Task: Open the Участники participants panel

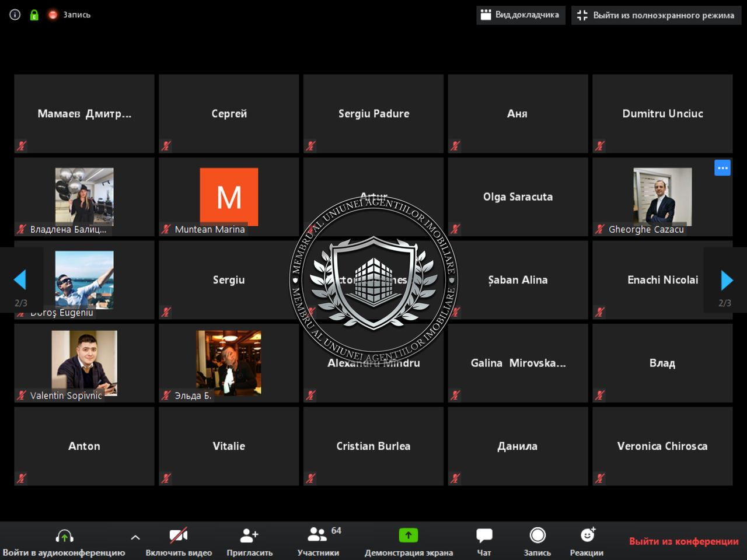Action: point(319,543)
